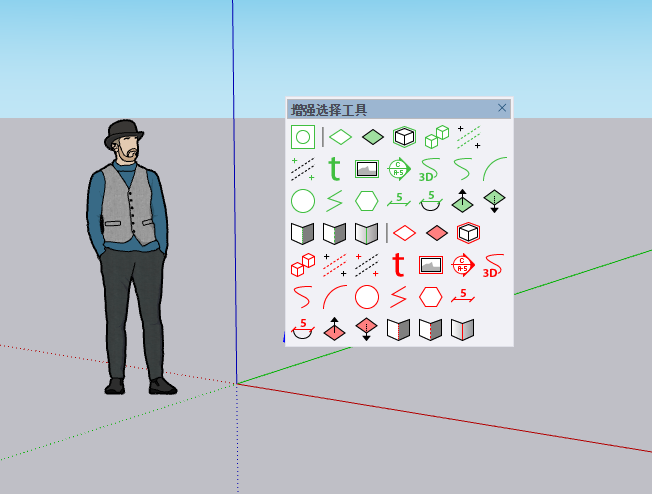Select the green linear dimension 5 icon
The width and height of the screenshot is (652, 494).
(x=399, y=200)
